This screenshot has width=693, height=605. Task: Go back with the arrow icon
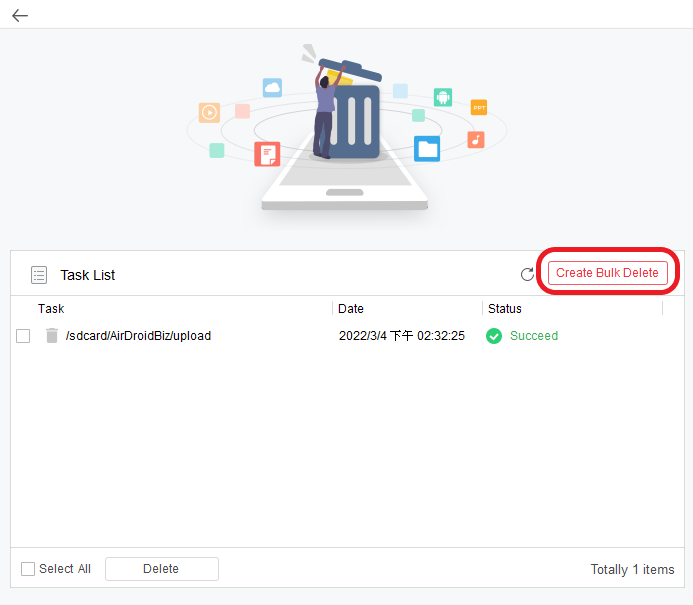[20, 15]
